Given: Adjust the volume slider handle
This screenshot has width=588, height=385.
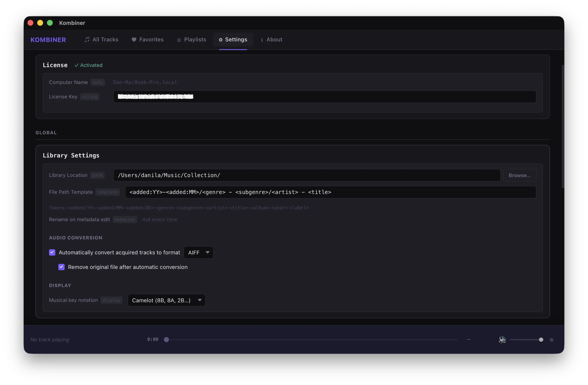Looking at the screenshot, I should pyautogui.click(x=541, y=339).
